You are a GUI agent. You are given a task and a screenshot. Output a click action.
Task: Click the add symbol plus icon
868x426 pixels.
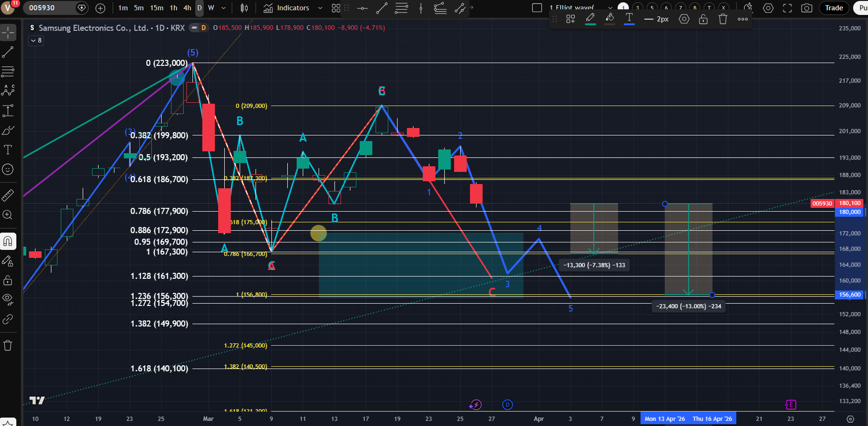pyautogui.click(x=100, y=8)
